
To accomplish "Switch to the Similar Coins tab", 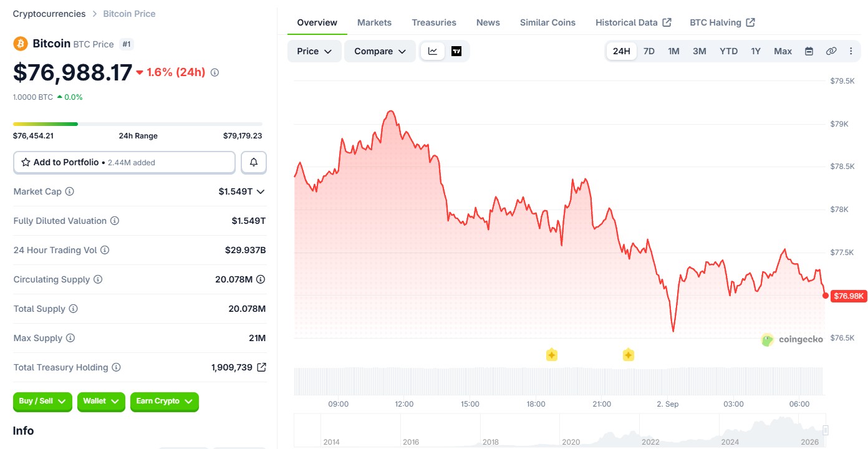I will [x=548, y=22].
